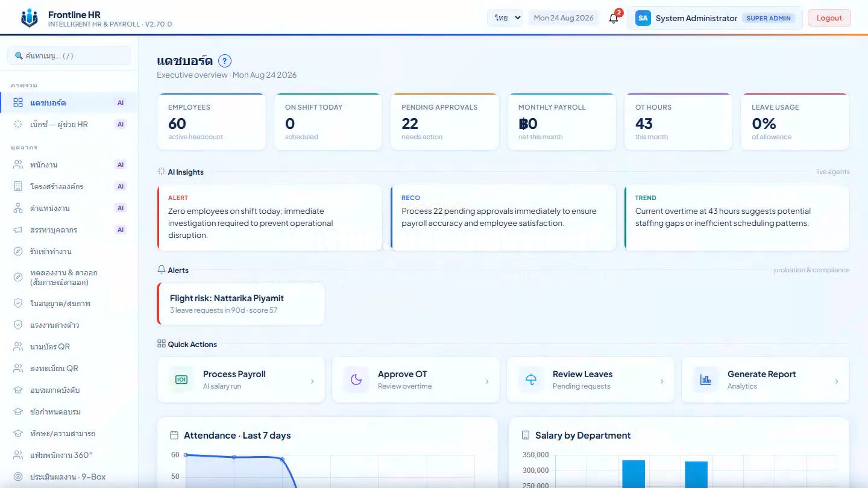868x488 pixels.
Task: Open the ALERT insight about zero employees on shift
Action: click(269, 217)
